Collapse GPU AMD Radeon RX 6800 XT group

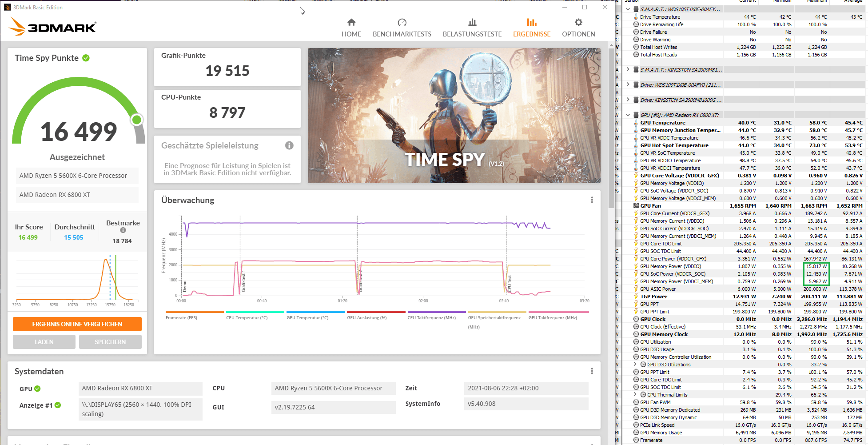point(628,115)
